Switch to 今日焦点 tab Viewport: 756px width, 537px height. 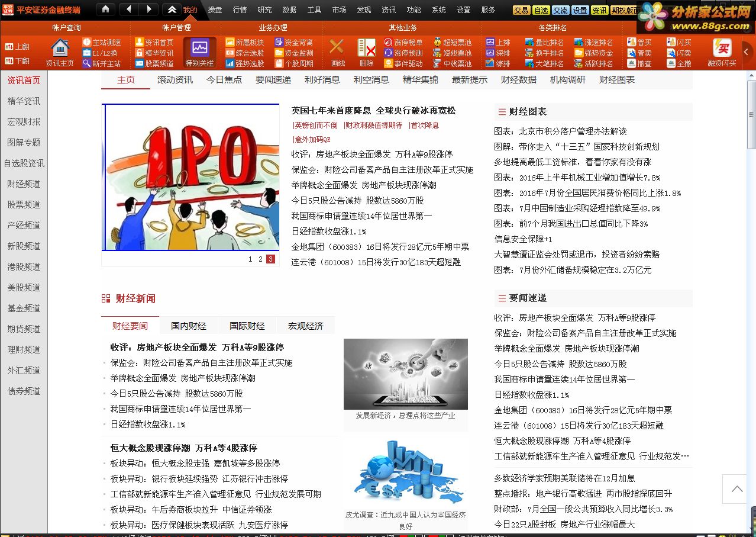coord(224,80)
